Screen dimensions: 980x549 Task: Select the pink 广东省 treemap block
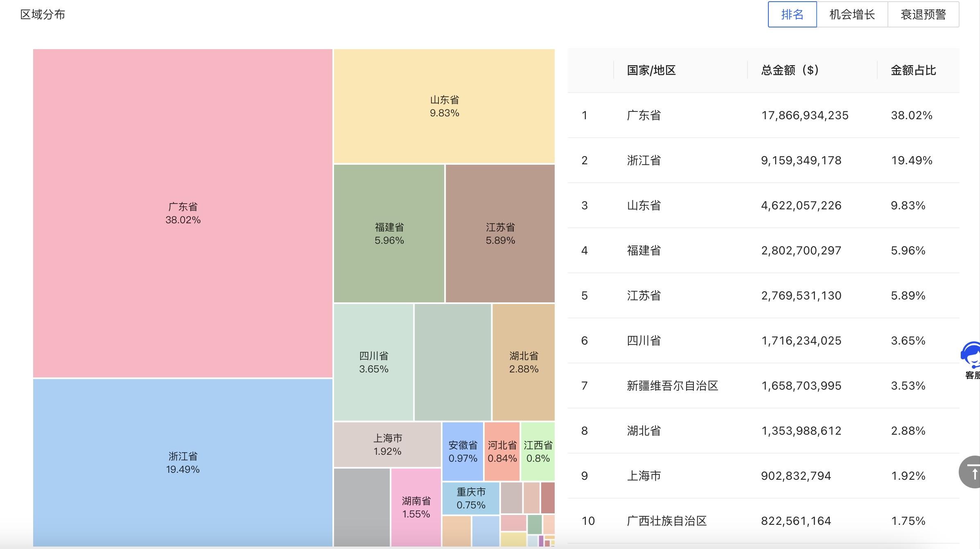(x=183, y=213)
